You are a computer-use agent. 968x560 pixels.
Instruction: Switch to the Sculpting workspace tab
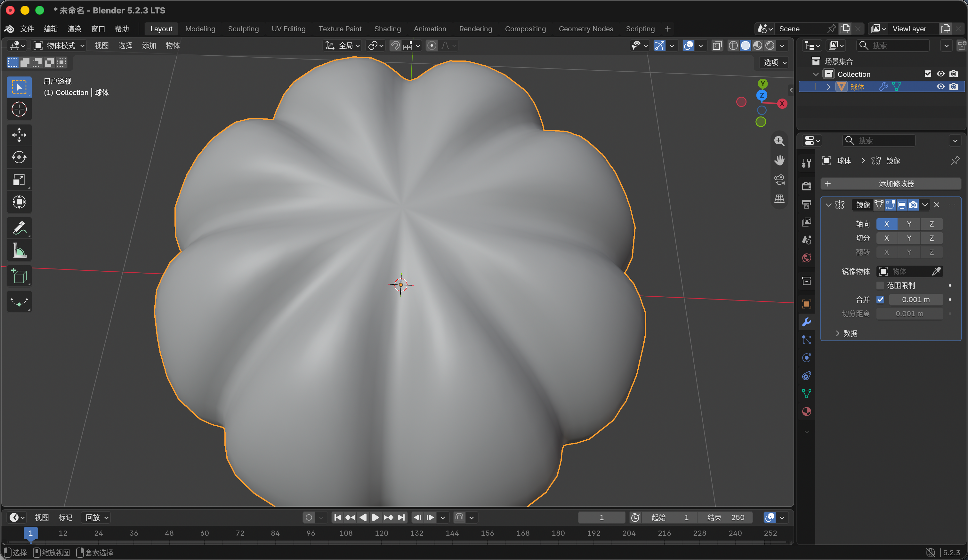click(243, 29)
